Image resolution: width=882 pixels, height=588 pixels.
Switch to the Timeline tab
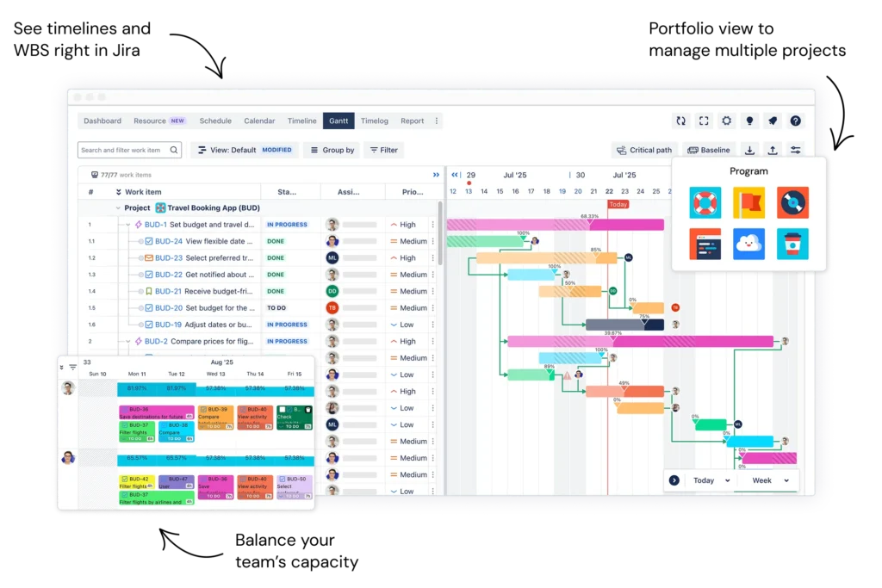pyautogui.click(x=301, y=121)
